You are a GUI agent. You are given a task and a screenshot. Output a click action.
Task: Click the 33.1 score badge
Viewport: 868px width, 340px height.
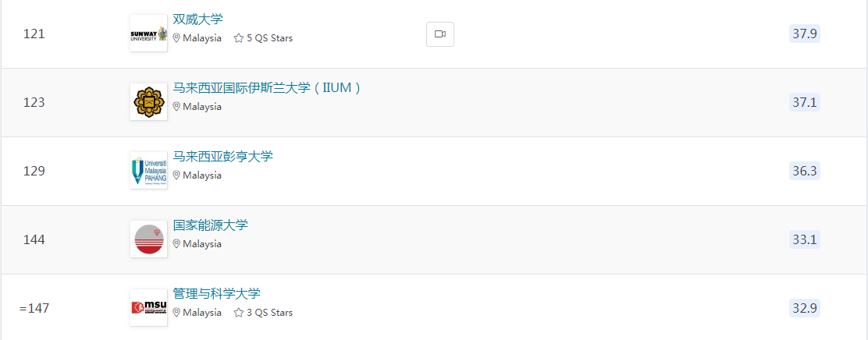pyautogui.click(x=804, y=239)
